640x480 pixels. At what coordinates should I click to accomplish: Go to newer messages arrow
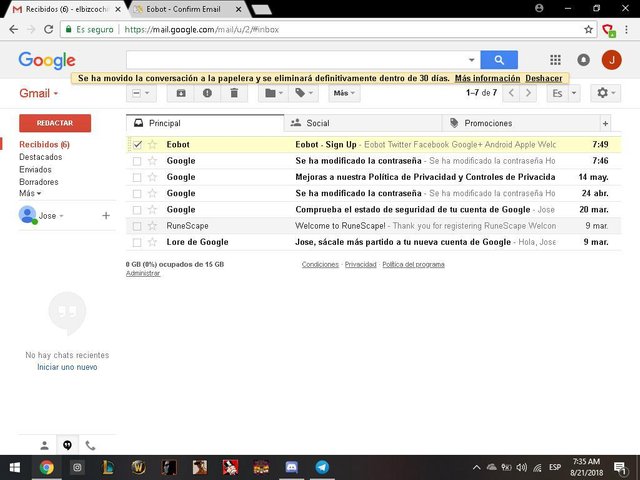coord(511,93)
